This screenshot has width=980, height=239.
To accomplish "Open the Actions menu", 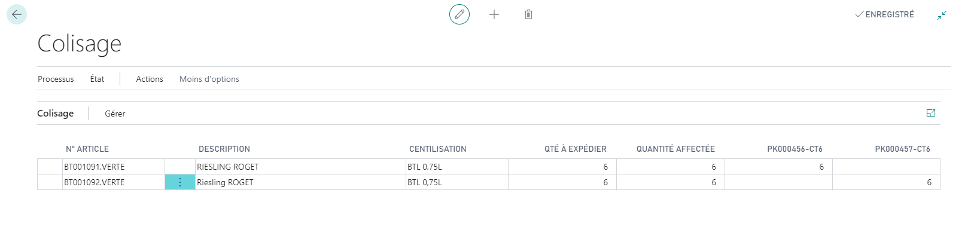I will click(x=150, y=79).
